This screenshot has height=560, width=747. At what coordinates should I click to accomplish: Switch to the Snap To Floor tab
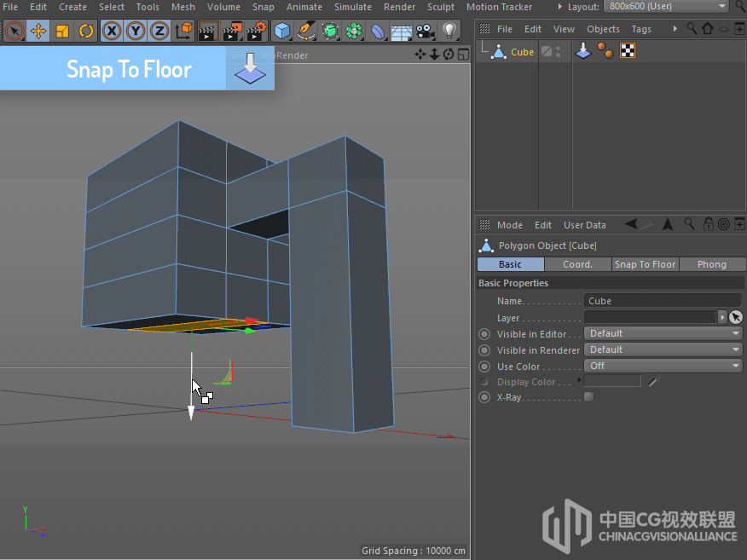(645, 264)
